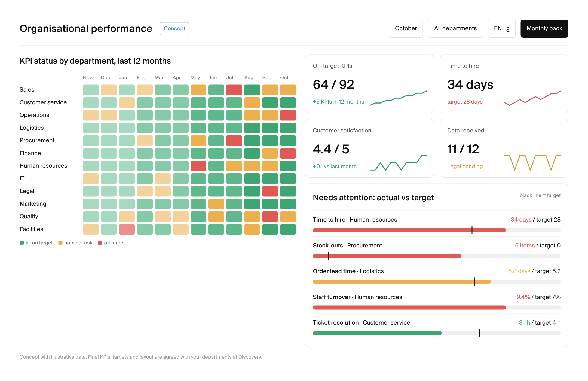Click the Facilities department label
Viewport: 588px width, 381px height.
pos(31,229)
